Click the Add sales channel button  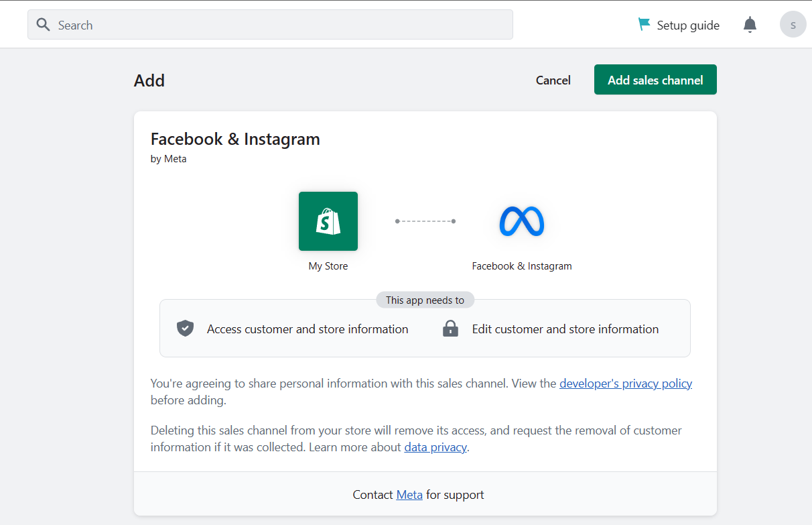(655, 80)
